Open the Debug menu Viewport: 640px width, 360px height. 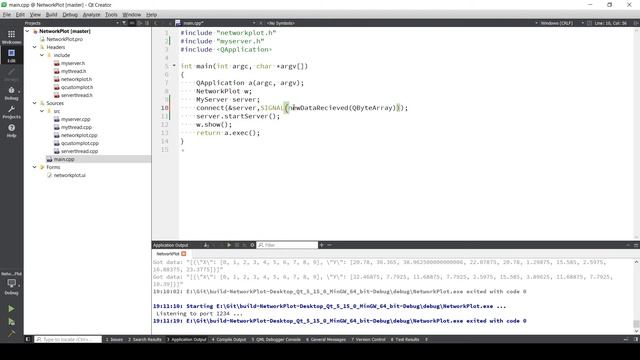coord(70,15)
